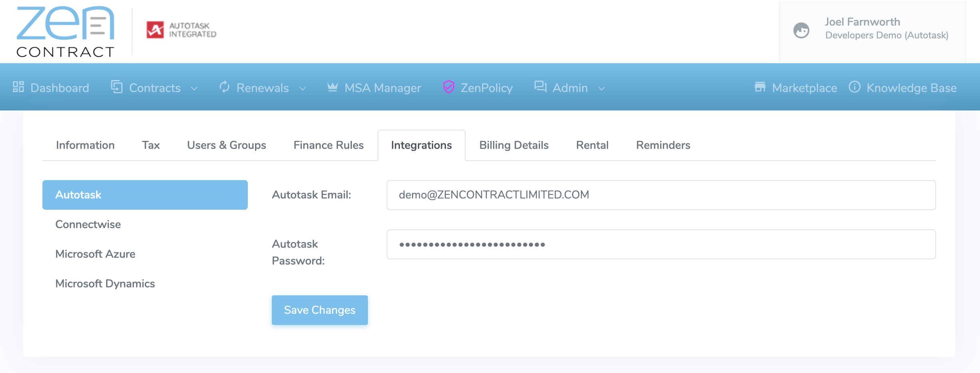Select the Integrations tab
Image resolution: width=980 pixels, height=373 pixels.
click(422, 145)
